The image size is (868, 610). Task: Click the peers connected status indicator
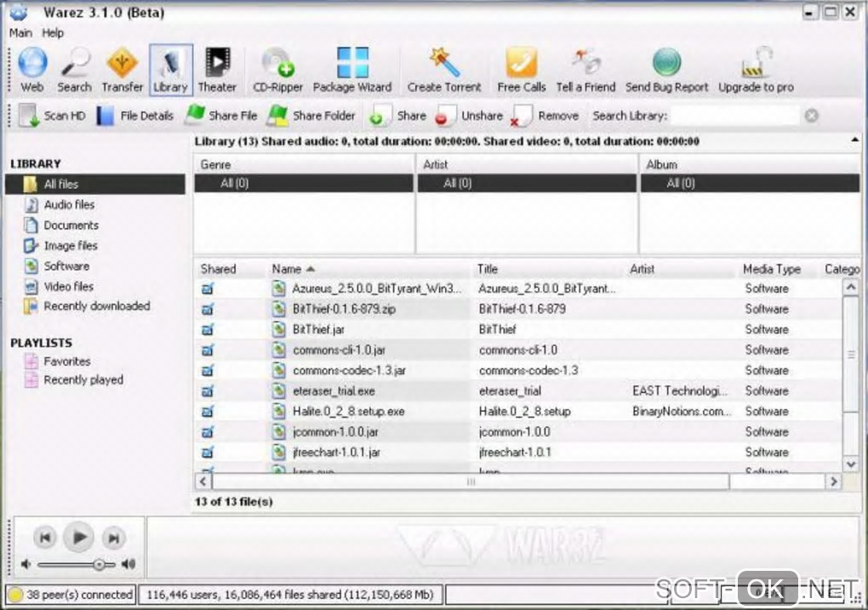pos(71,595)
